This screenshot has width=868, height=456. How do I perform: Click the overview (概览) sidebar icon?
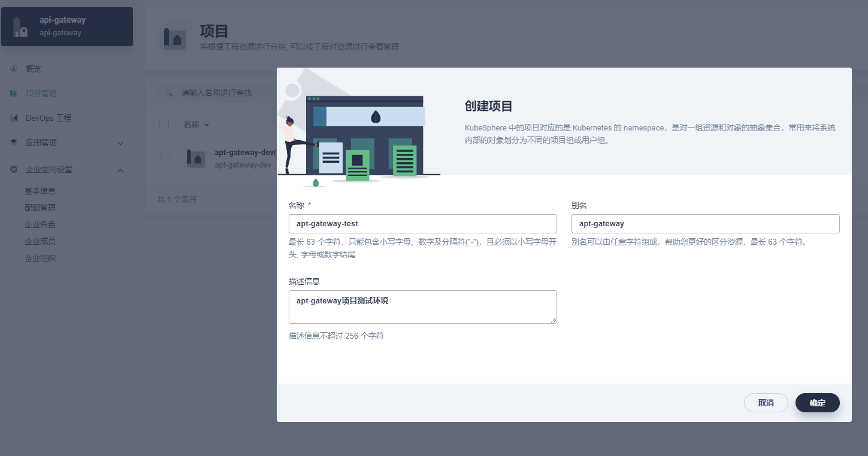[x=14, y=69]
